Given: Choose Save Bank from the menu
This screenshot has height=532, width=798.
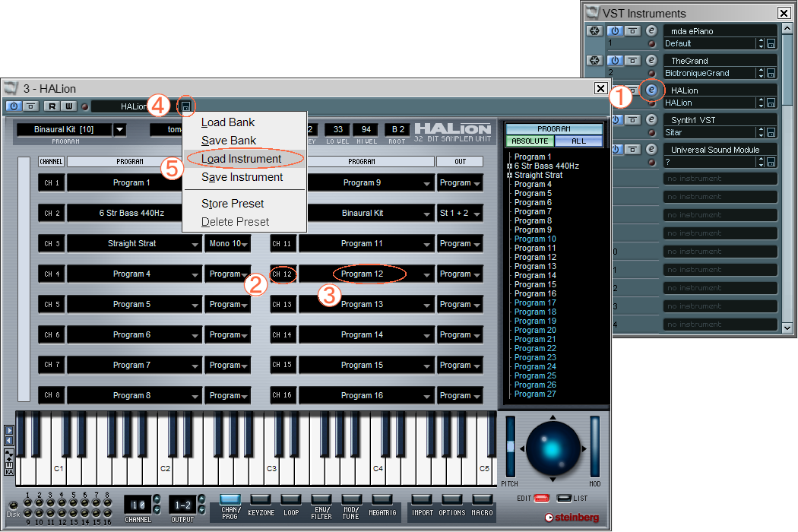Looking at the screenshot, I should [x=244, y=141].
